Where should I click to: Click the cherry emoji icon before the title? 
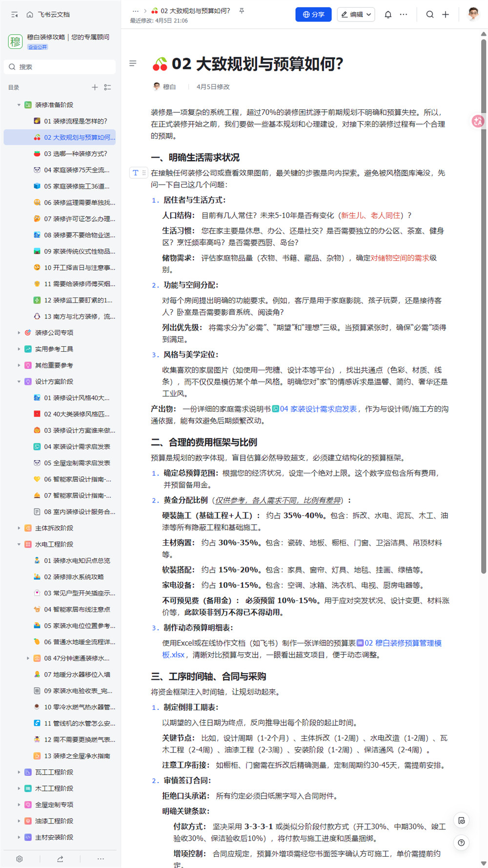coord(160,64)
